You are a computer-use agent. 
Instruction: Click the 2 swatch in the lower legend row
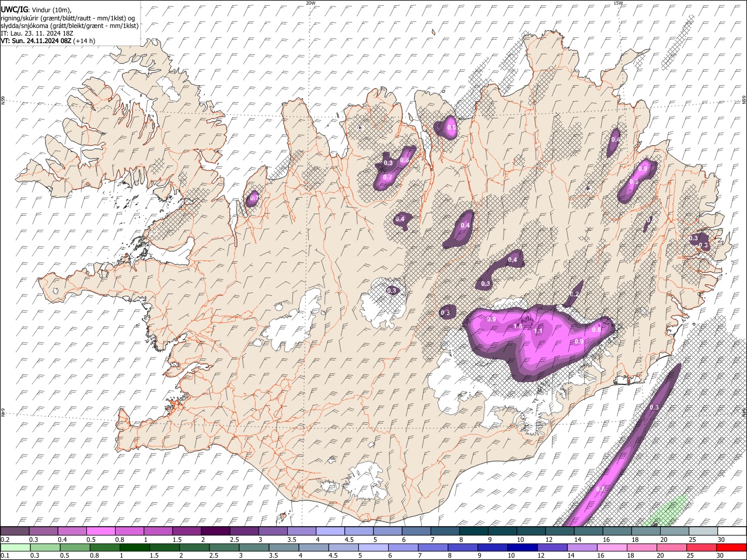click(x=194, y=547)
